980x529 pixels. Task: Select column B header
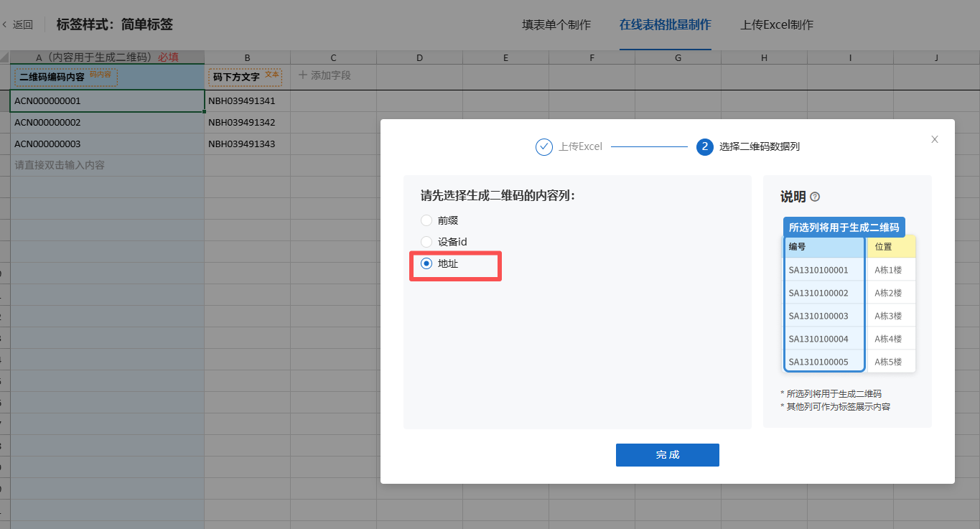[247, 57]
